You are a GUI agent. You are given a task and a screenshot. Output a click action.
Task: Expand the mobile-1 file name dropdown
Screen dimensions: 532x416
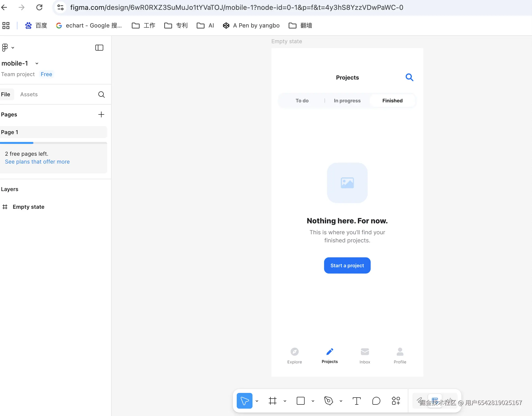point(37,63)
